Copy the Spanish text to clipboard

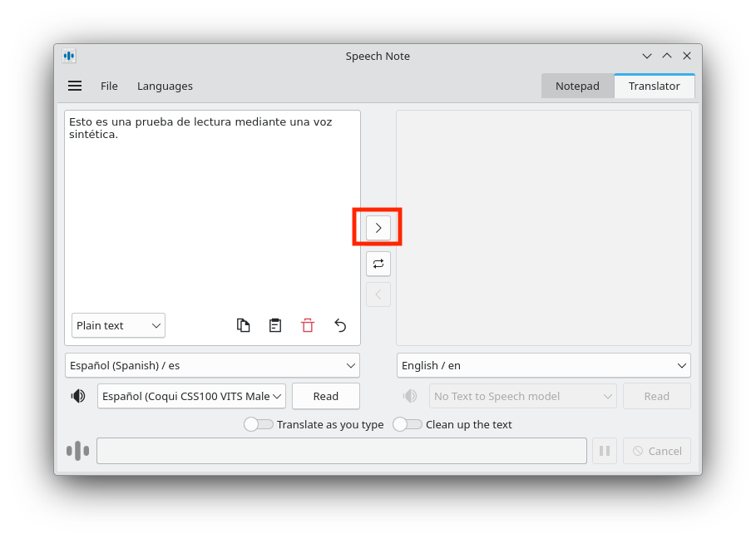coord(244,325)
